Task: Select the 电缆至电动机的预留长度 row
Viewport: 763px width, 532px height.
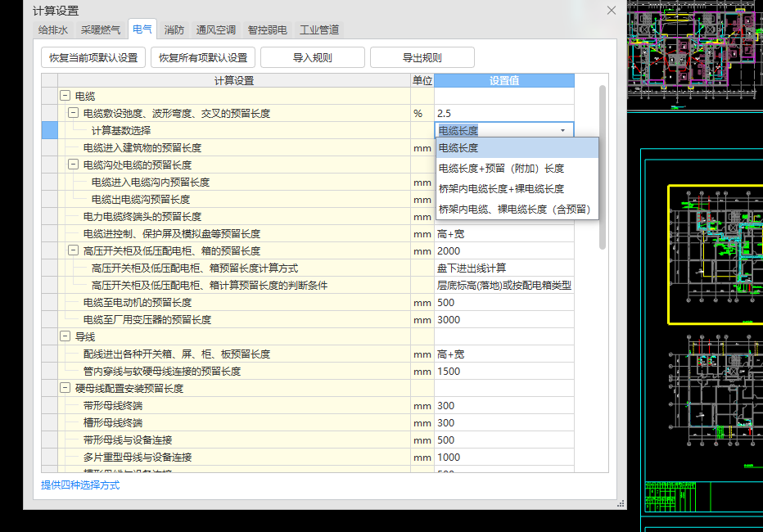Action: [x=234, y=303]
